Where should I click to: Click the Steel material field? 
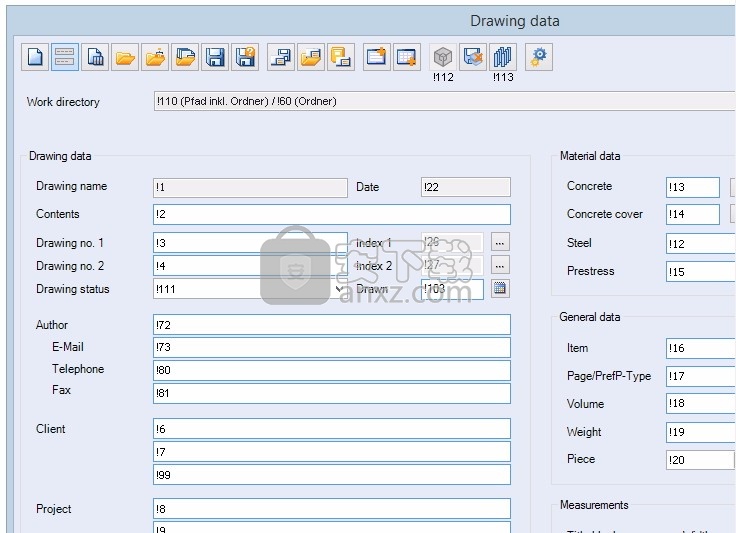700,244
